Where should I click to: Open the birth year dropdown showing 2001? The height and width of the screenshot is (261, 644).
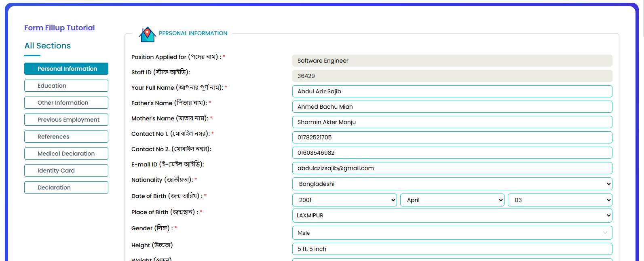tap(344, 200)
